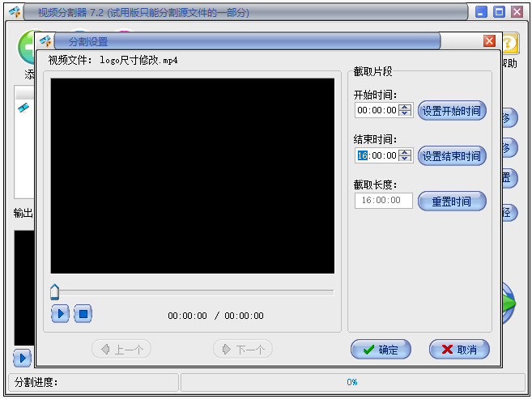Click the 分割设置 dialog title icon
532x399 pixels.
point(46,41)
